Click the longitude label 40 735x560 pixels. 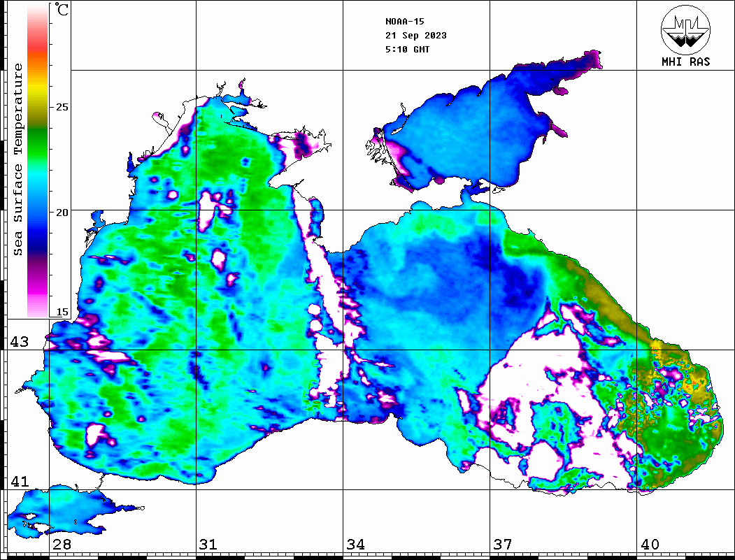[x=650, y=545]
